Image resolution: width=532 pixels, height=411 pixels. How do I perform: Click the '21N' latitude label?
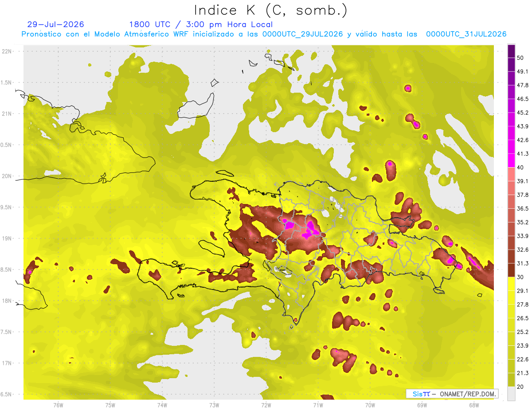(x=7, y=114)
